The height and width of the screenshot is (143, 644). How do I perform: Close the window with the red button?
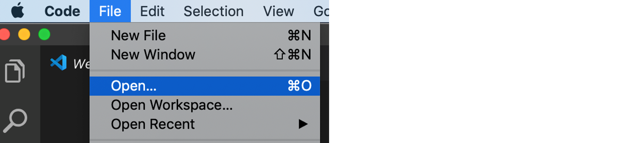(5, 34)
